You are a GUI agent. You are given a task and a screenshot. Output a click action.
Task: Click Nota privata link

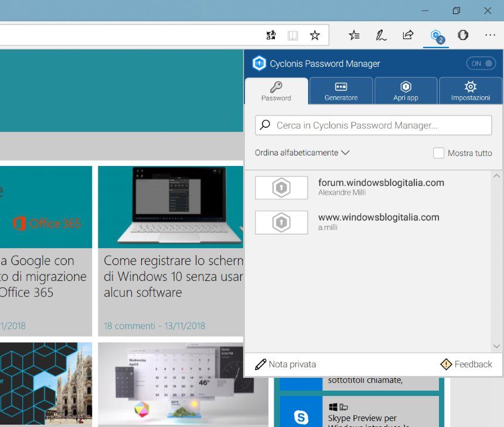point(292,364)
